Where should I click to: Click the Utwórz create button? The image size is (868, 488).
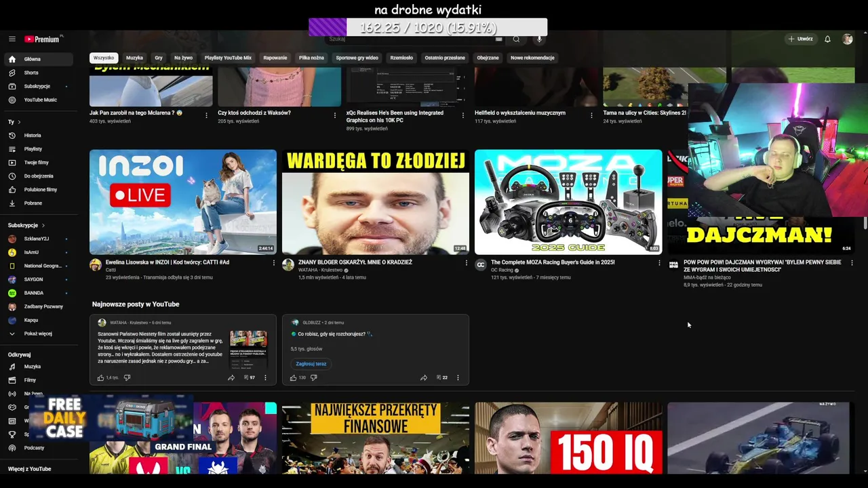[x=800, y=39]
